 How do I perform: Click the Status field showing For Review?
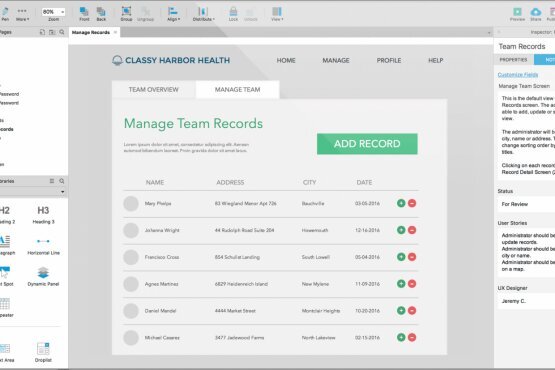point(527,204)
